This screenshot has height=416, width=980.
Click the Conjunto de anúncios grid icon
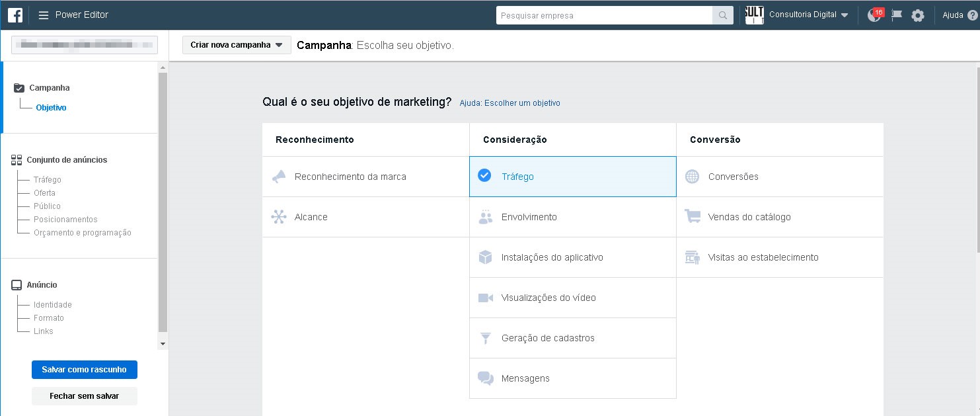coord(17,159)
